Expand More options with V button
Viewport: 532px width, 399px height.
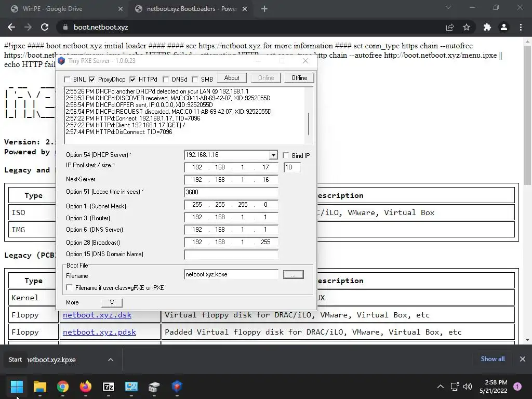pyautogui.click(x=112, y=303)
